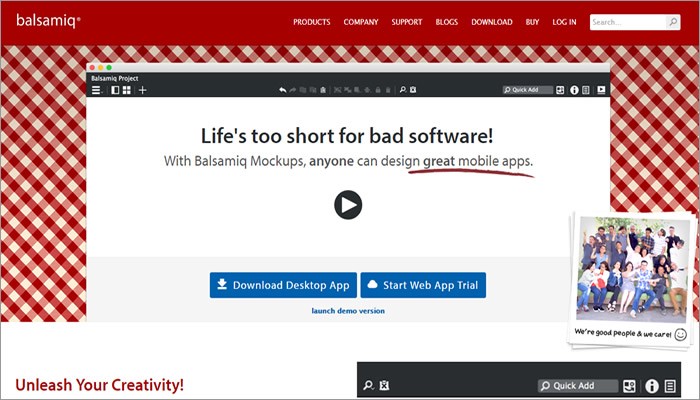Click the UI library icon in the lower toolbar
700x400 pixels.
click(x=629, y=386)
